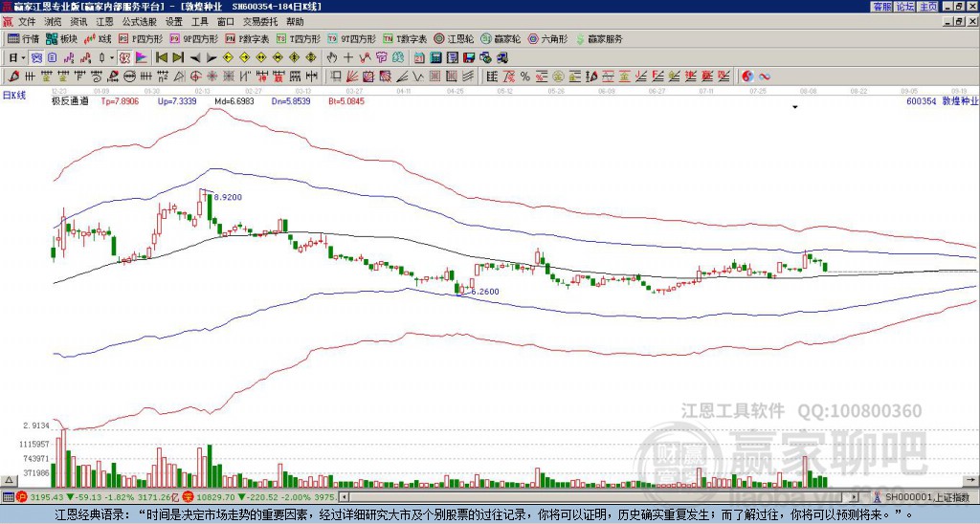Open the 赢家轮 wheel tool
The height and width of the screenshot is (524, 980).
501,38
